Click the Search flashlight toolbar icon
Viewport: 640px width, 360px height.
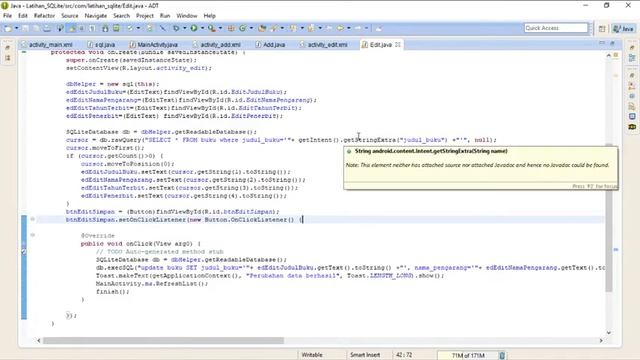click(x=274, y=28)
